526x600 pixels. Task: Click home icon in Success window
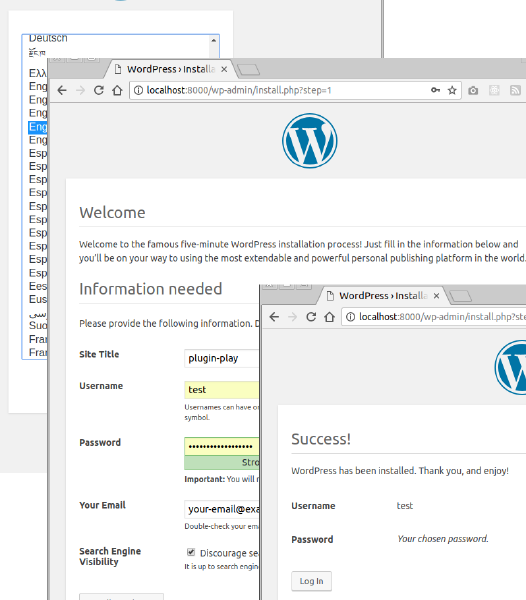[x=329, y=317]
